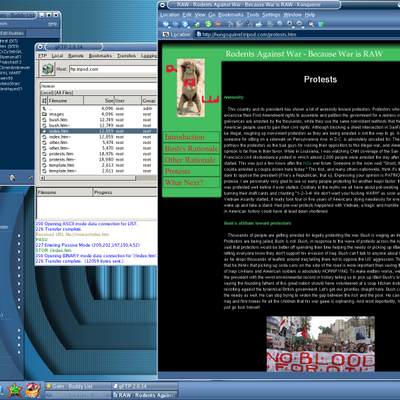Click the parent directory up icon in gFTP

coord(44,108)
